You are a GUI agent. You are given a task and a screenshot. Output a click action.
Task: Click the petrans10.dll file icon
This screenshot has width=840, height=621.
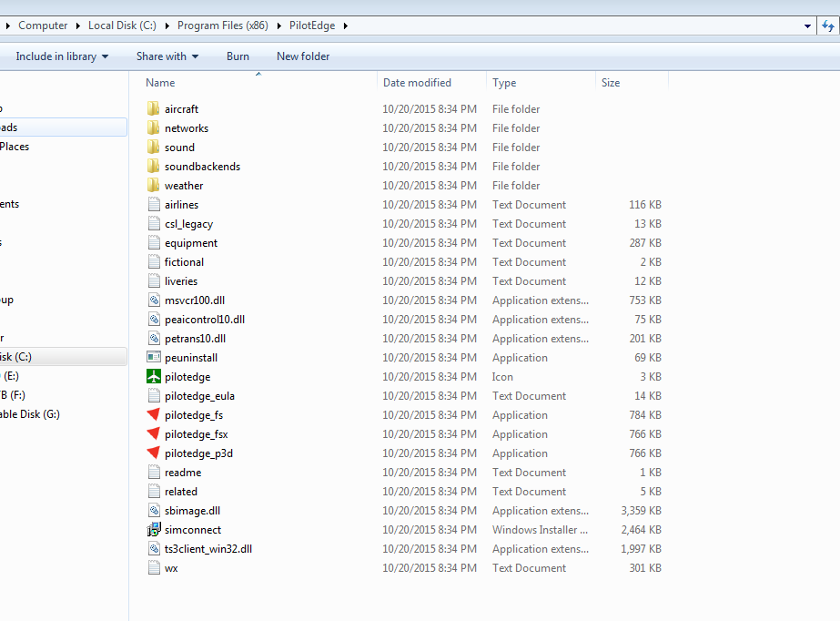(154, 338)
